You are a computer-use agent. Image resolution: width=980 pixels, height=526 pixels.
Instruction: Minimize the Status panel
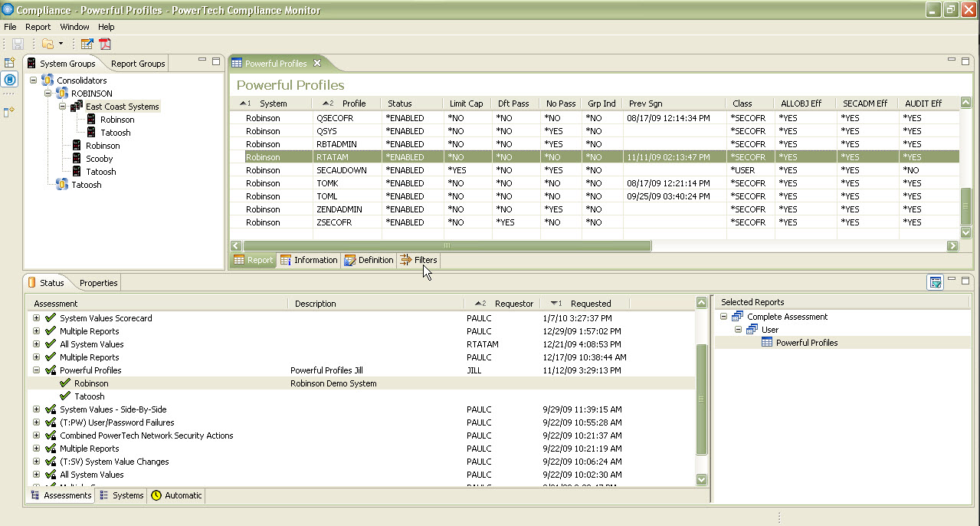point(952,279)
